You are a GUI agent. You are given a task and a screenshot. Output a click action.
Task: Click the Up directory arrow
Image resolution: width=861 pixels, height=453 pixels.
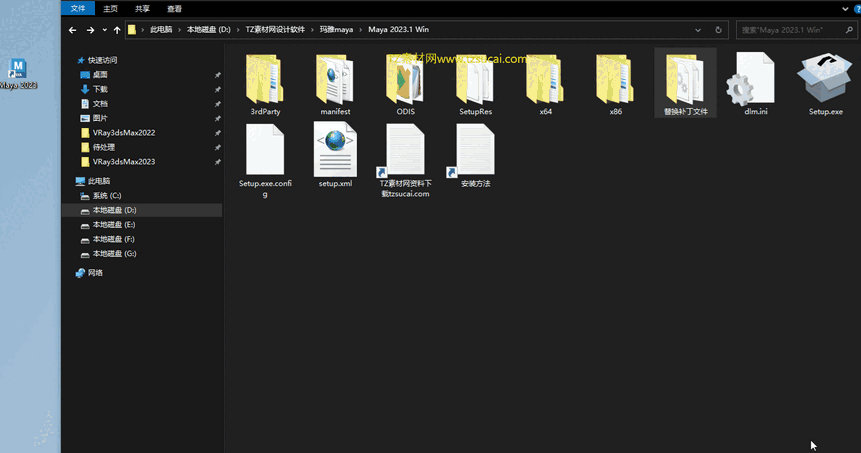(x=117, y=30)
